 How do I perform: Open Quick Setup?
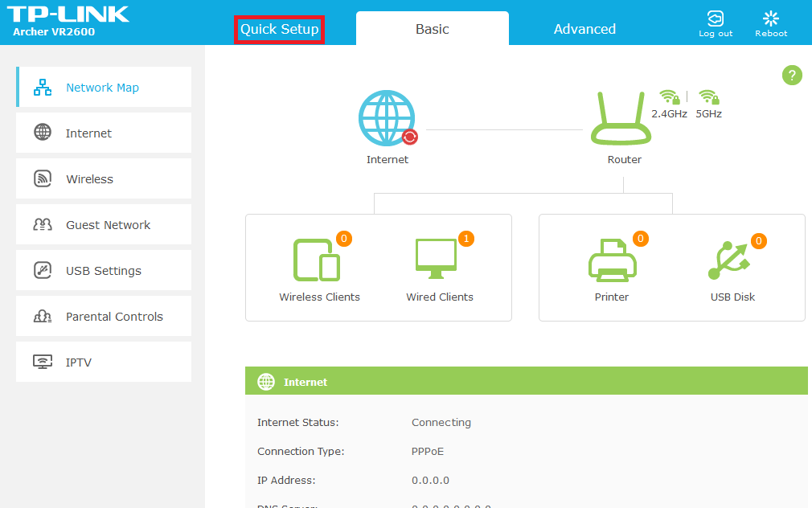point(279,27)
